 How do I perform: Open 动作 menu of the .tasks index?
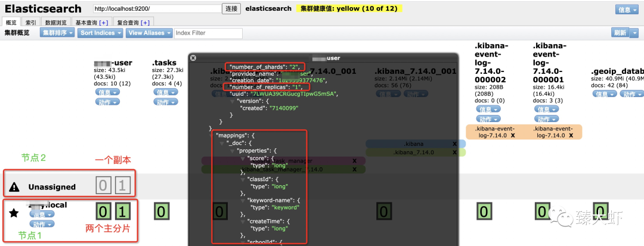coord(166,102)
